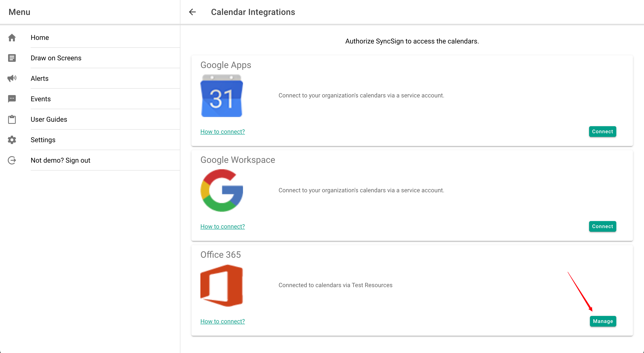Click the Calendar Integrations page heading
The width and height of the screenshot is (644, 353).
[253, 12]
